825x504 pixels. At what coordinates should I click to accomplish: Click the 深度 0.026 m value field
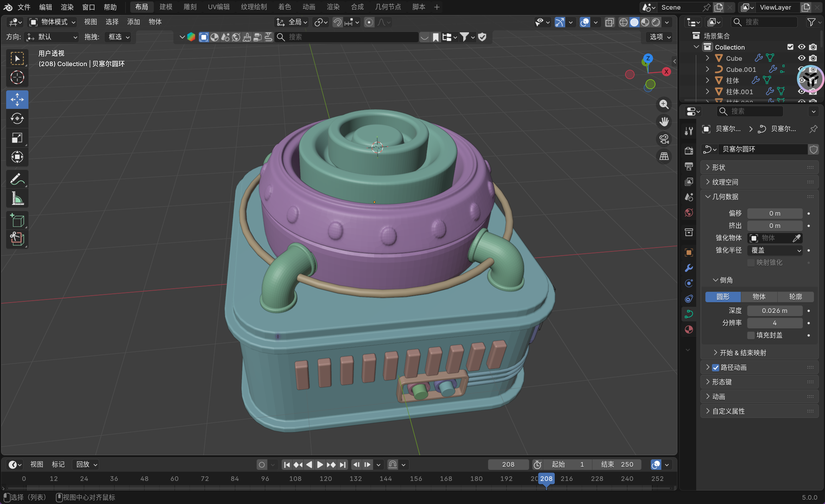coord(774,311)
